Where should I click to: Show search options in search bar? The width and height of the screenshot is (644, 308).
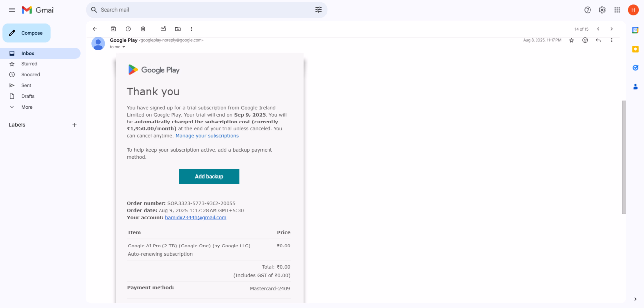(x=318, y=10)
